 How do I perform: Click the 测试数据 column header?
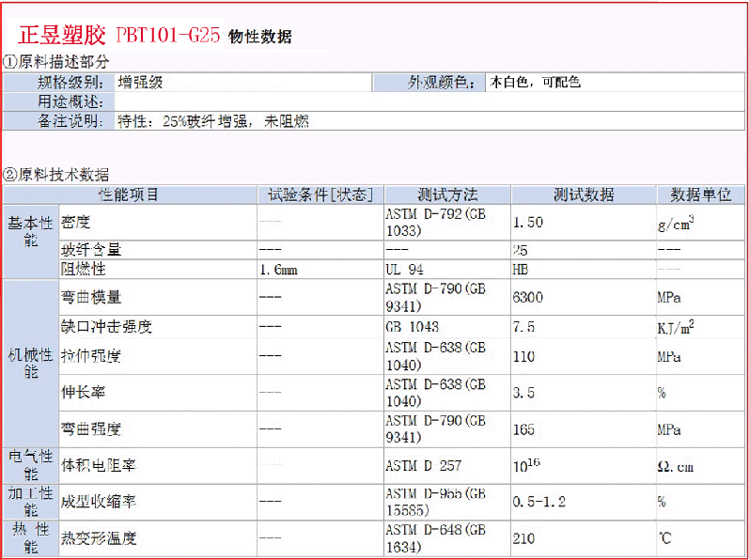click(583, 194)
